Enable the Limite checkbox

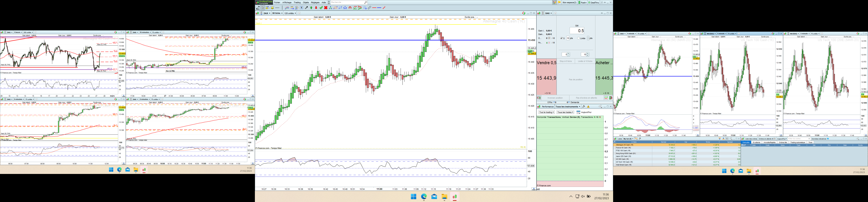[x=579, y=38]
